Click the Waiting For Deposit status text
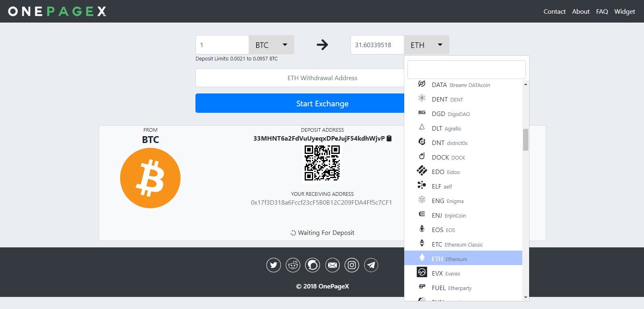This screenshot has height=309, width=644. click(326, 233)
